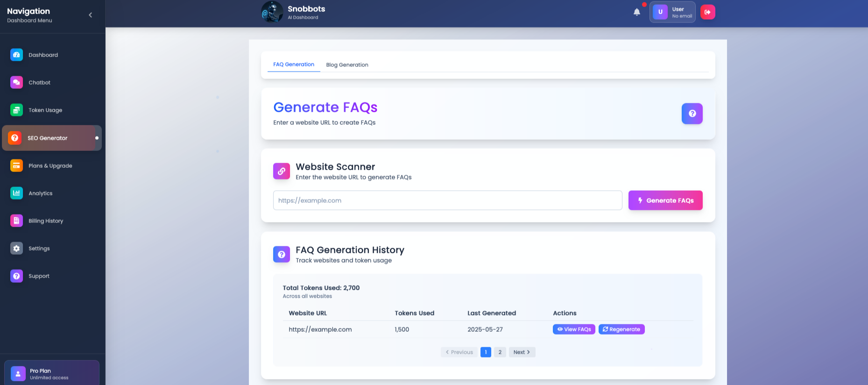Click Regenerate for example.com
This screenshot has height=385, width=868.
point(621,329)
